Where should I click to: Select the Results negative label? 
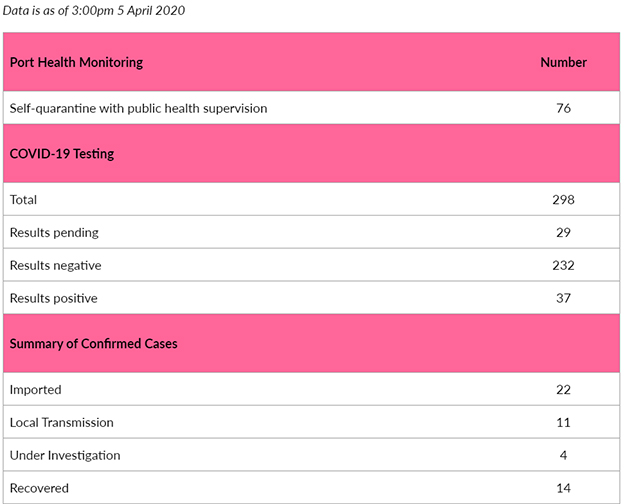pyautogui.click(x=55, y=266)
